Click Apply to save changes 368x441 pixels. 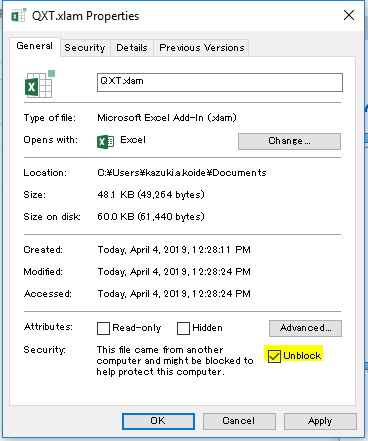pyautogui.click(x=320, y=421)
